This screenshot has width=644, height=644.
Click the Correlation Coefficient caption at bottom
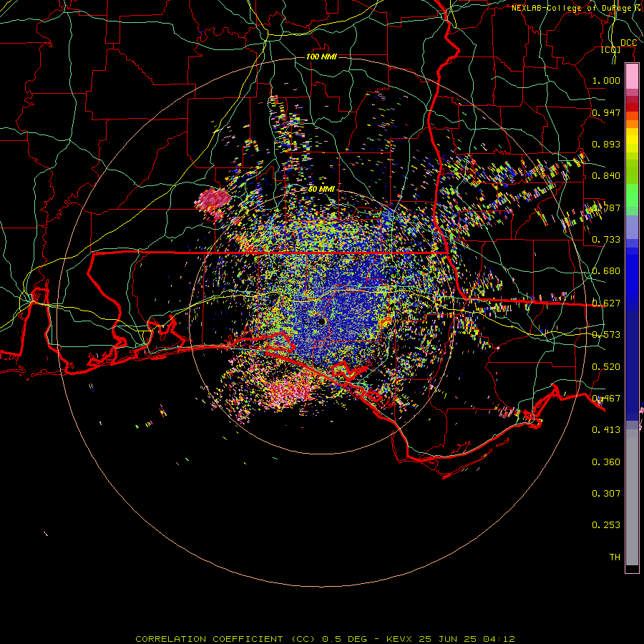click(325, 639)
